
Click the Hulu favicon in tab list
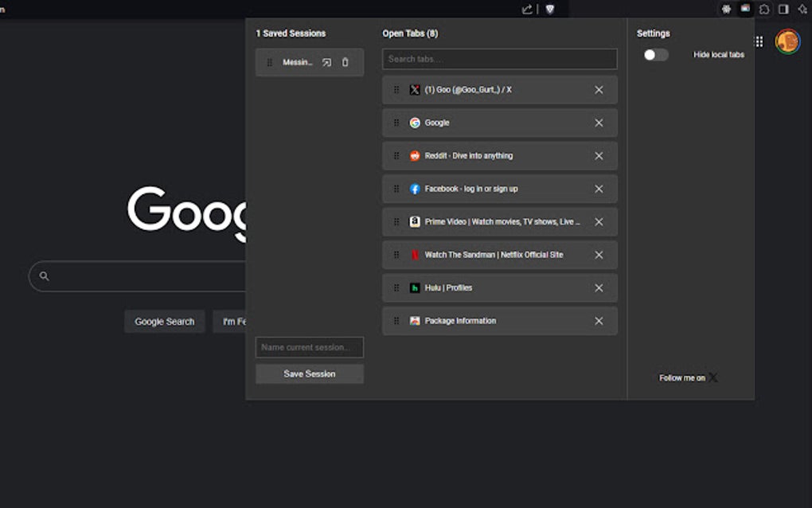415,287
